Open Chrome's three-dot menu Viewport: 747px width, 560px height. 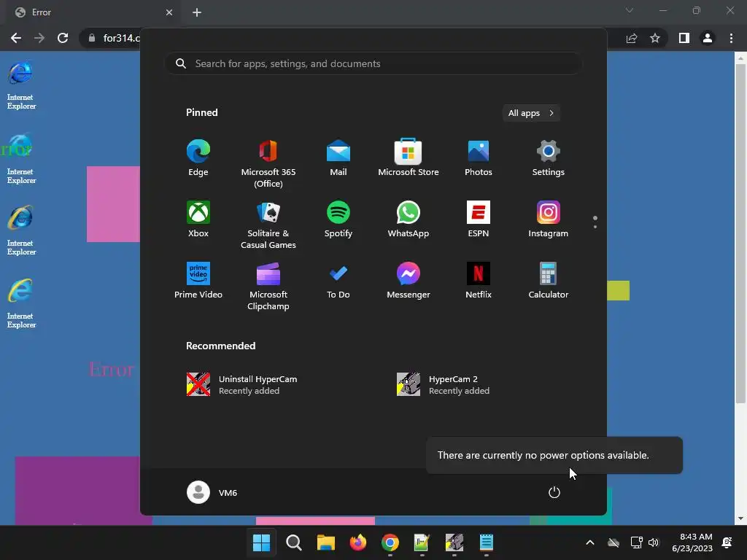(731, 38)
